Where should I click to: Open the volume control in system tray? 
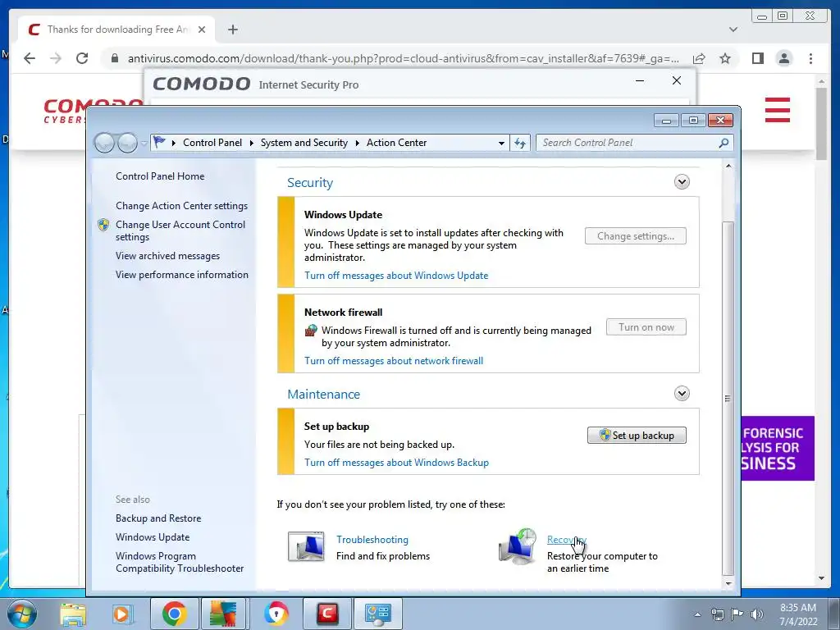[757, 614]
